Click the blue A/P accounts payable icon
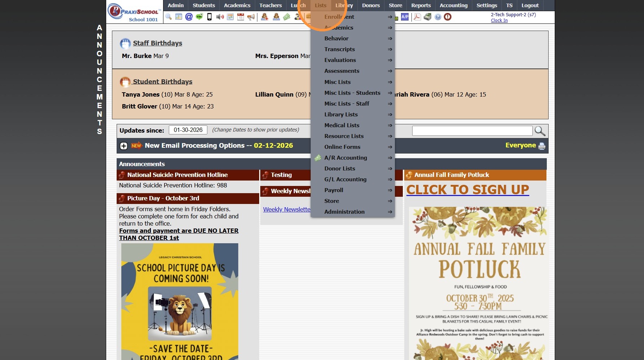 click(405, 17)
